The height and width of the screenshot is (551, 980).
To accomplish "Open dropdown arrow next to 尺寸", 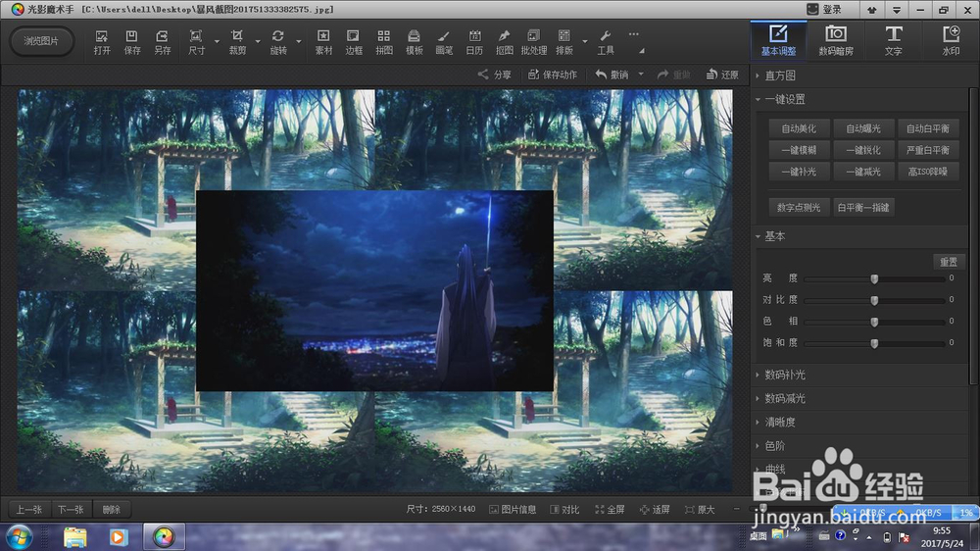I will point(217,42).
